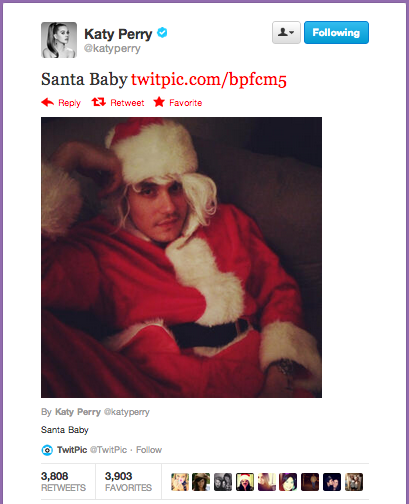Open the twitpic.com/bpfcm5 link
Image resolution: width=409 pixels, height=504 pixels.
pos(209,80)
